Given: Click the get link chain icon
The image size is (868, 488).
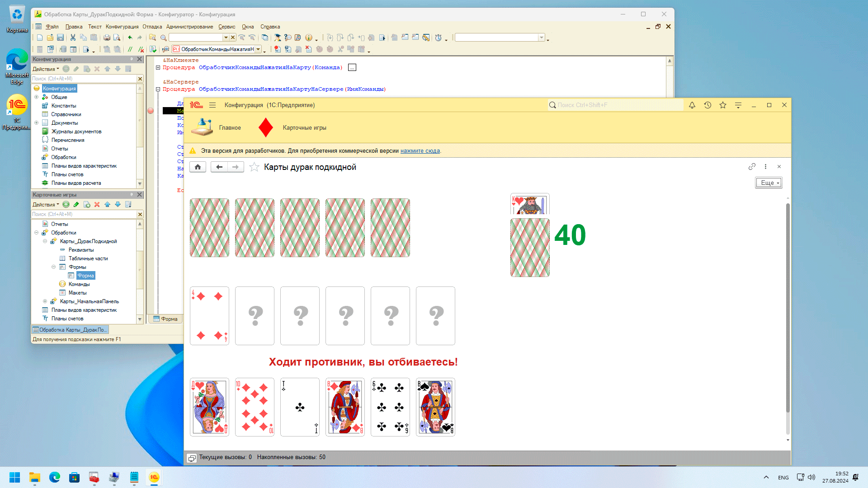Looking at the screenshot, I should coord(752,167).
